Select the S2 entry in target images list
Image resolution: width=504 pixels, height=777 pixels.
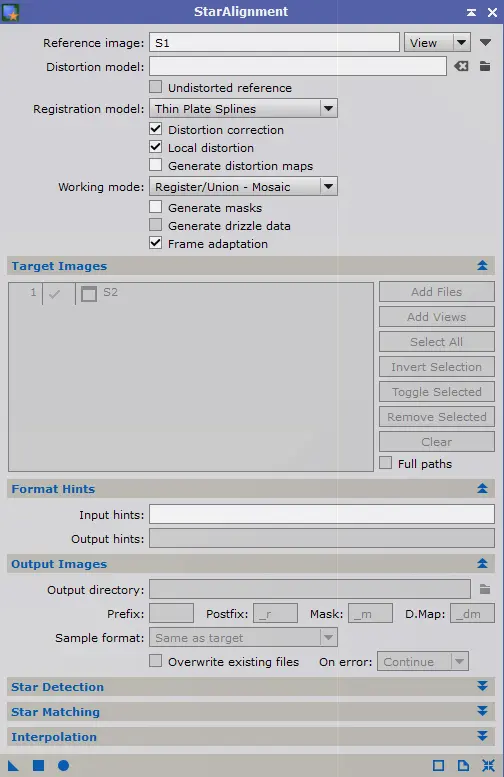[110, 292]
